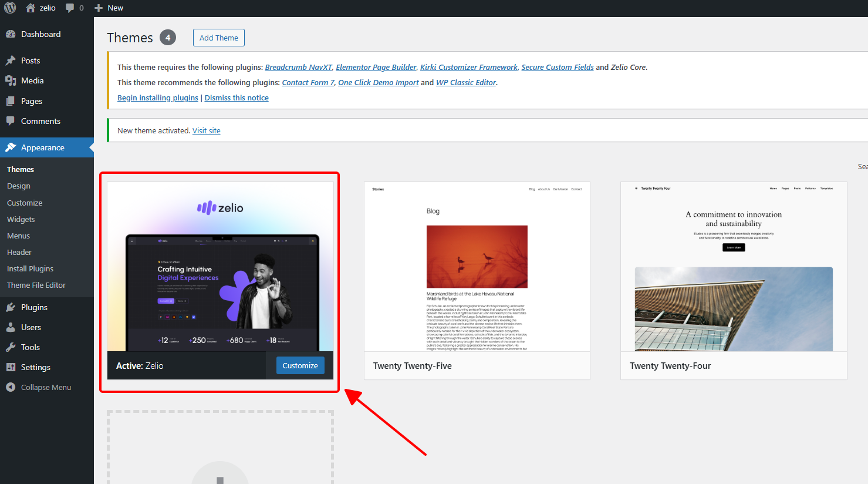Open WP Classic Editor link
868x484 pixels.
(x=466, y=82)
